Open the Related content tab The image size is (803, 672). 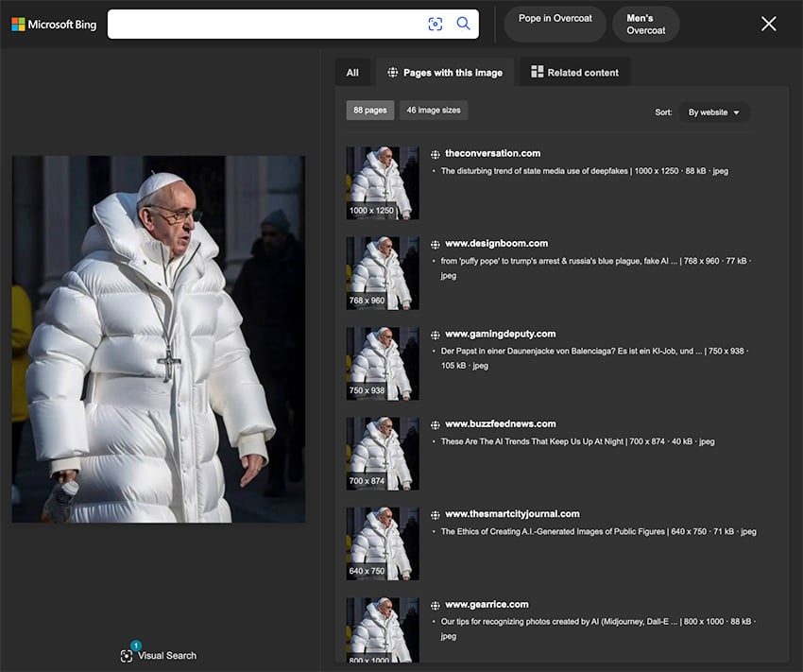coord(574,72)
